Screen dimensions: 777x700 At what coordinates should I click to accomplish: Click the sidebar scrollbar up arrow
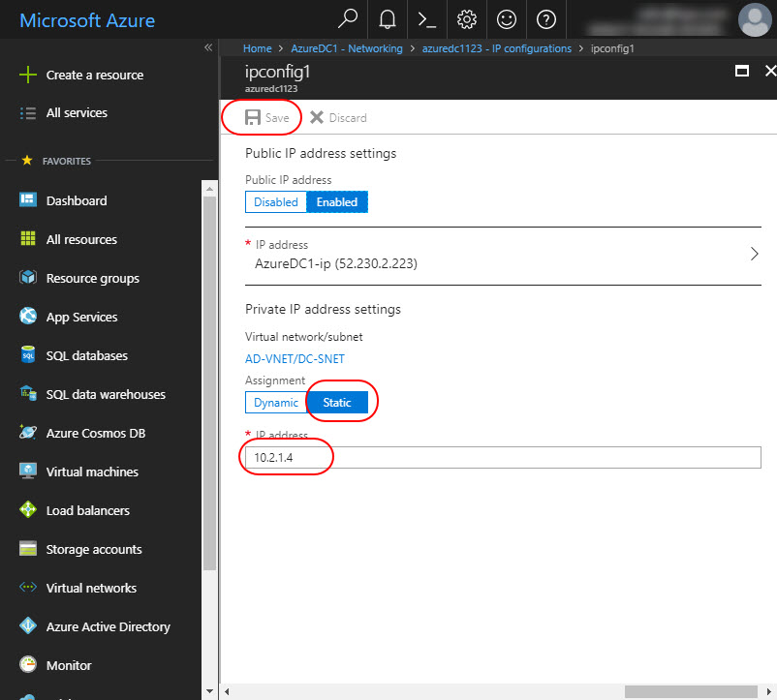pos(209,189)
